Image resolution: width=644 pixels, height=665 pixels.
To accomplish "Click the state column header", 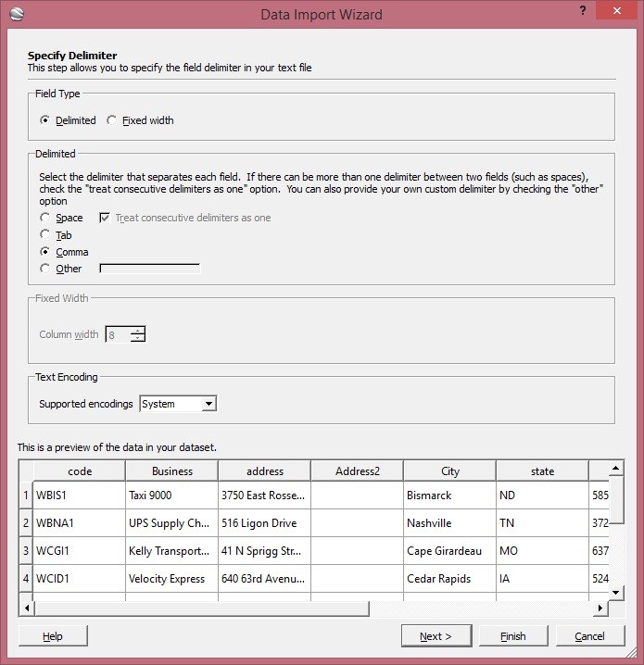I will (x=542, y=471).
